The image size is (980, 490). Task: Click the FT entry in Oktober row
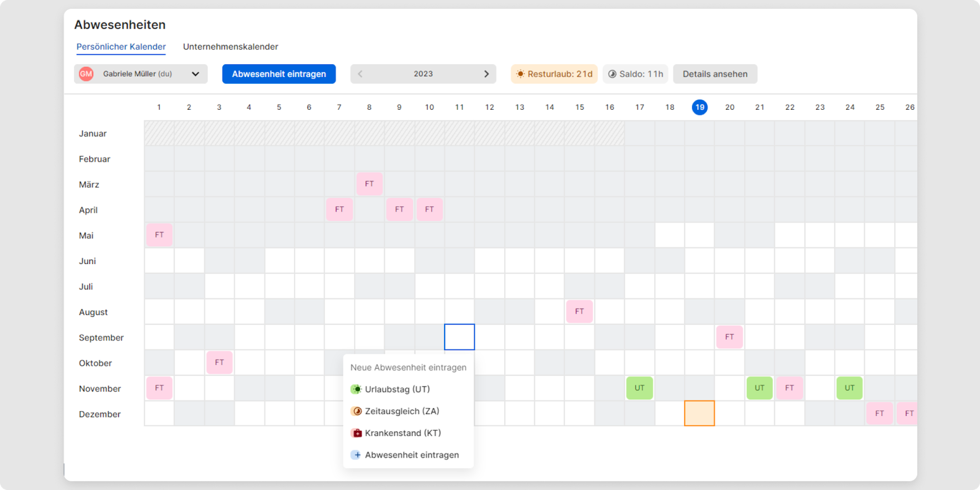[x=219, y=362]
